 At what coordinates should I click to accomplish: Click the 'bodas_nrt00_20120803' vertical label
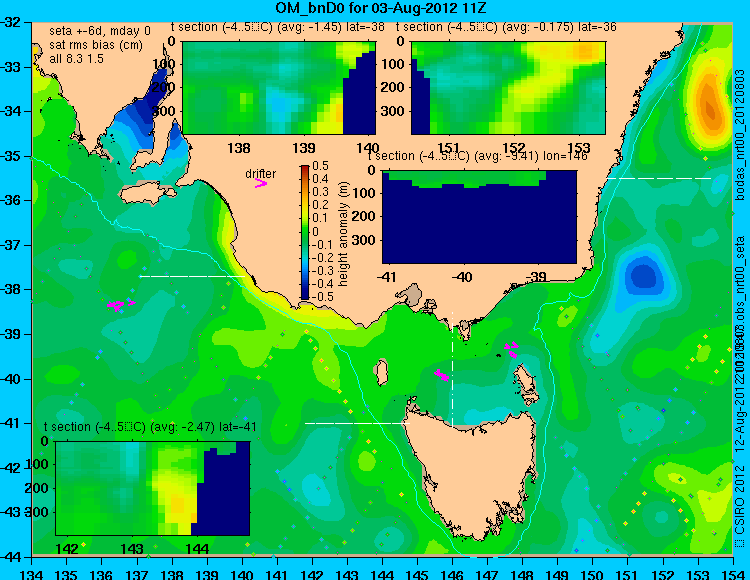click(740, 135)
